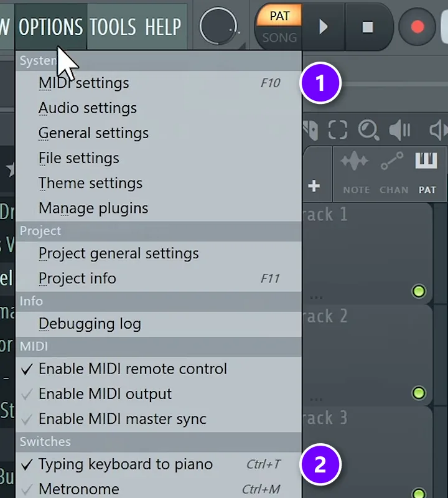Open General settings
The width and height of the screenshot is (448, 498).
click(159, 133)
